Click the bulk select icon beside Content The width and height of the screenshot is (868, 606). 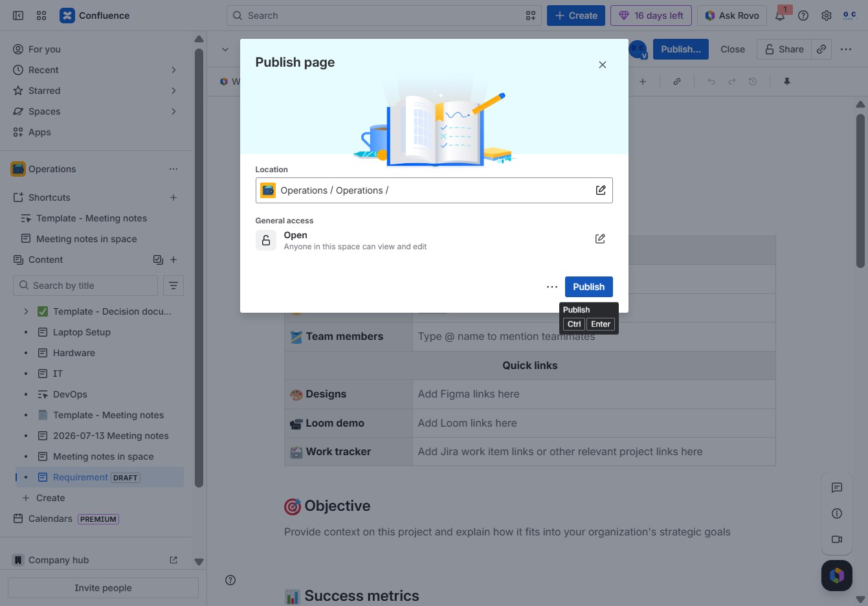[158, 260]
